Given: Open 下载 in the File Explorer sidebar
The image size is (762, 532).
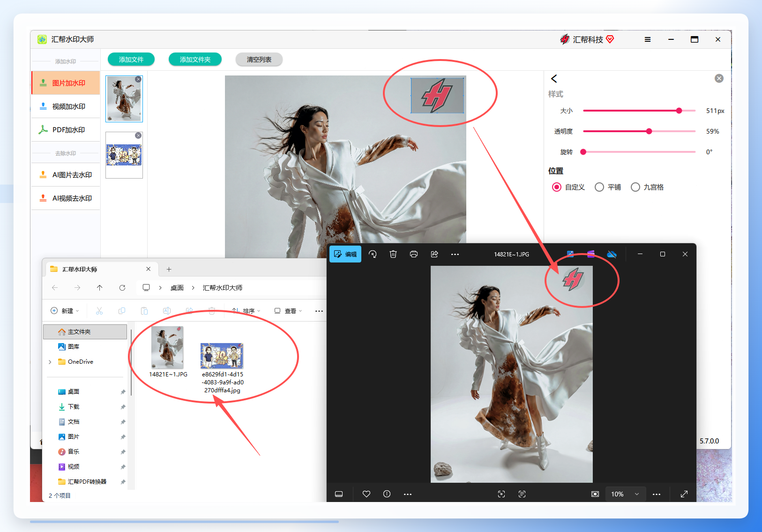Looking at the screenshot, I should [74, 407].
